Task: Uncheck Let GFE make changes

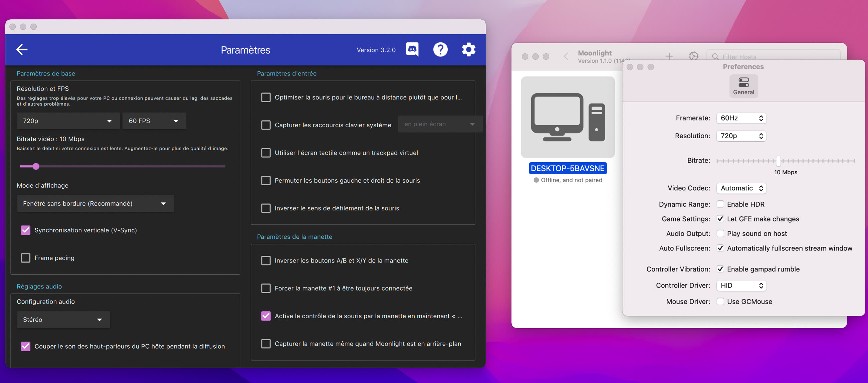Action: [x=721, y=219]
